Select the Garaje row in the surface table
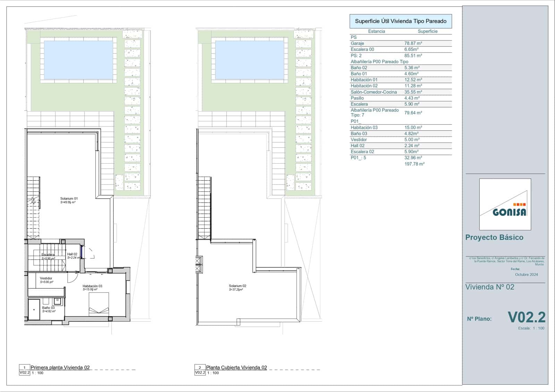Viewport: 555px width, 392px height. [x=382, y=44]
